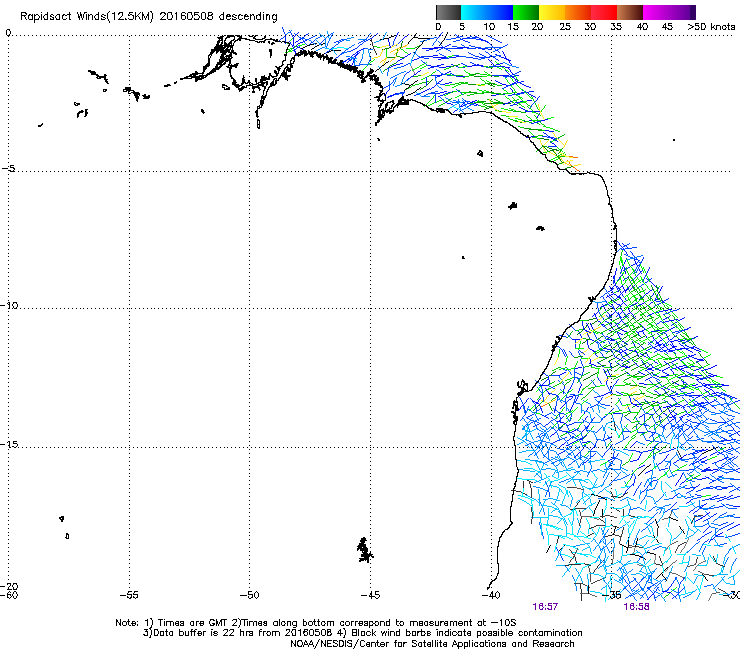740x650 pixels.
Task: Click the note line 'Data buffer is 22 hrs'
Action: click(203, 633)
